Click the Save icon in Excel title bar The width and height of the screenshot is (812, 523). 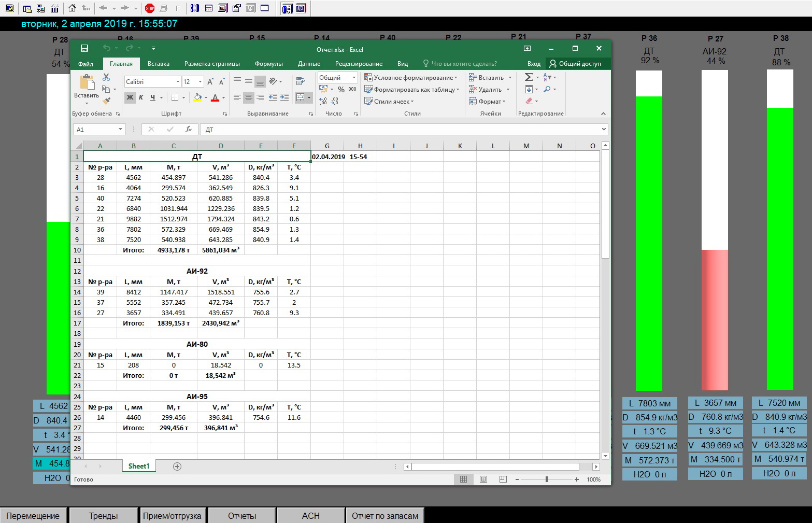coord(84,48)
